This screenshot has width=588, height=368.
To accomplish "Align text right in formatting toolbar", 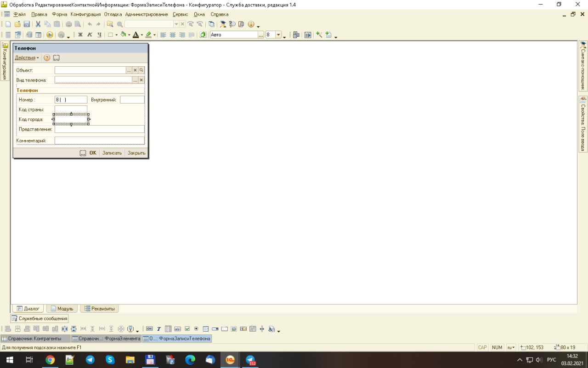I will pos(182,35).
